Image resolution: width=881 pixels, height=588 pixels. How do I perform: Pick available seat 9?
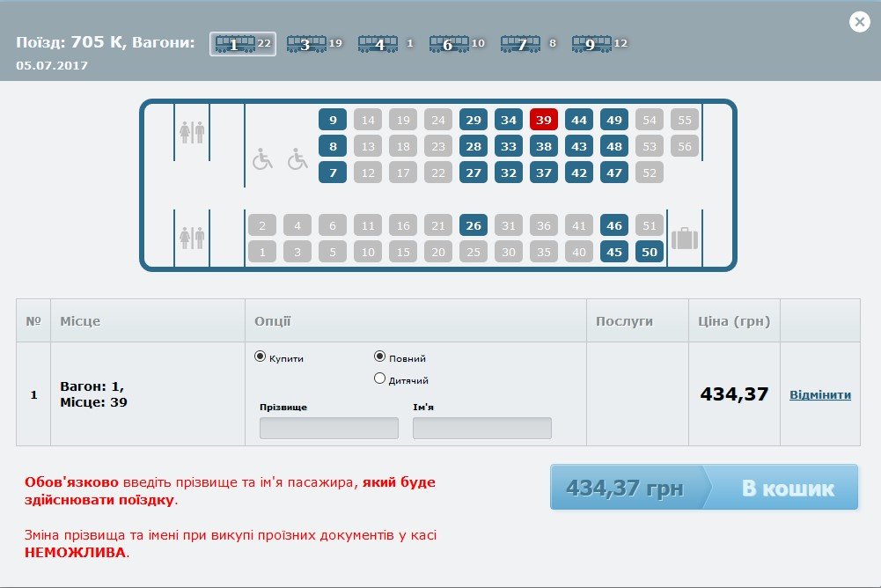point(333,121)
